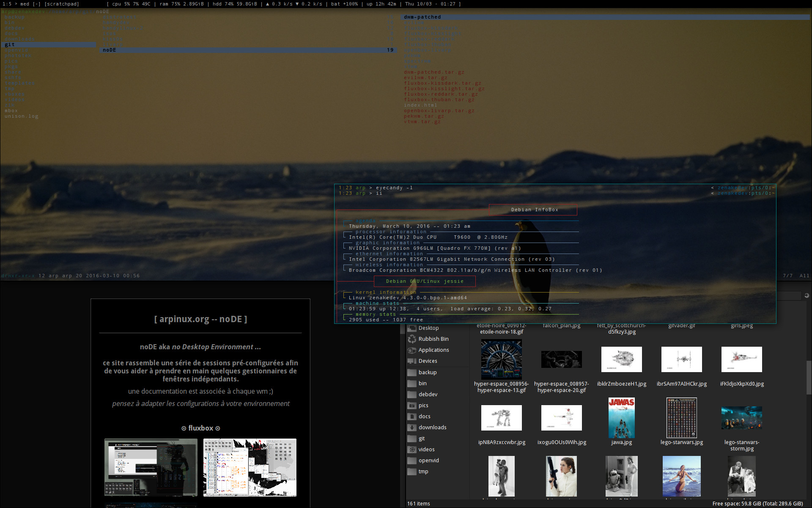Select the ibrSAm97AIHCkr.jpg thumbnail
812x508 pixels.
point(682,359)
